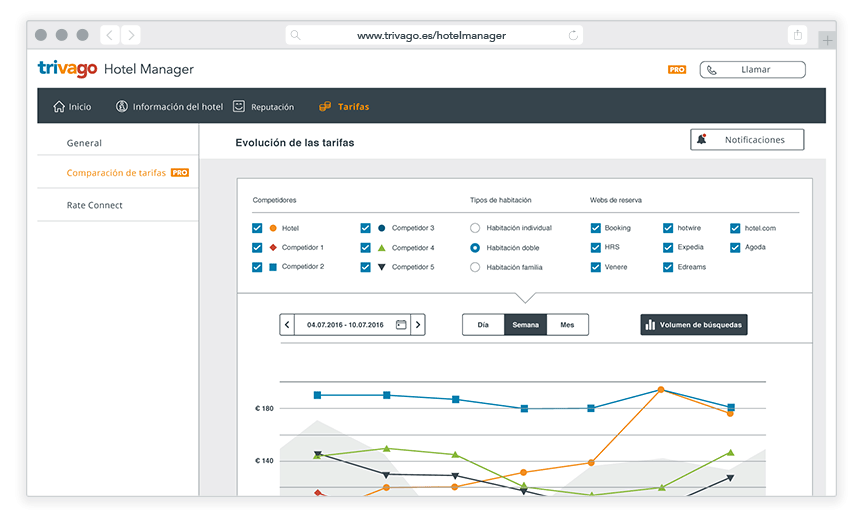Select Comparación de tarifas in sidebar
The image size is (864, 518).
pos(118,172)
